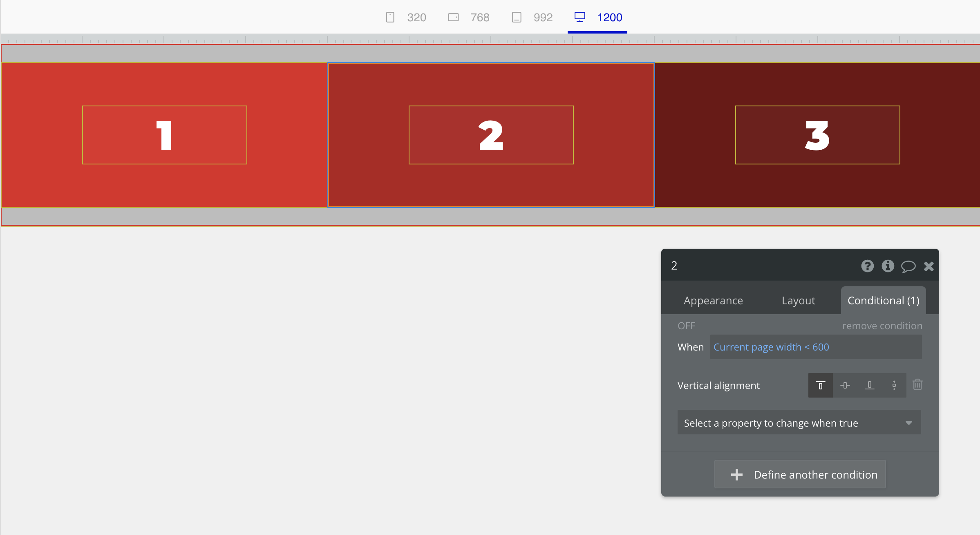Viewport: 980px width, 535px height.
Task: Click the property dropdown arrow
Action: click(x=908, y=423)
